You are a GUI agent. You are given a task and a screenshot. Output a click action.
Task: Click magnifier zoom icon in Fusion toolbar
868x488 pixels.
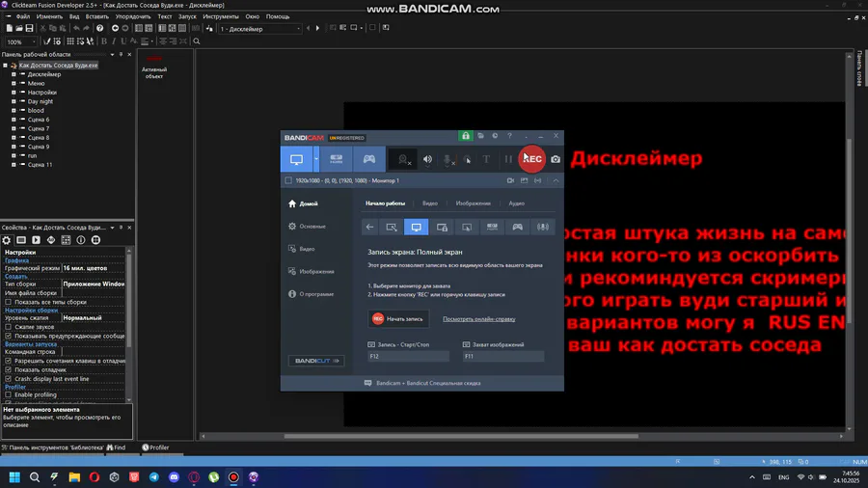[x=196, y=41]
